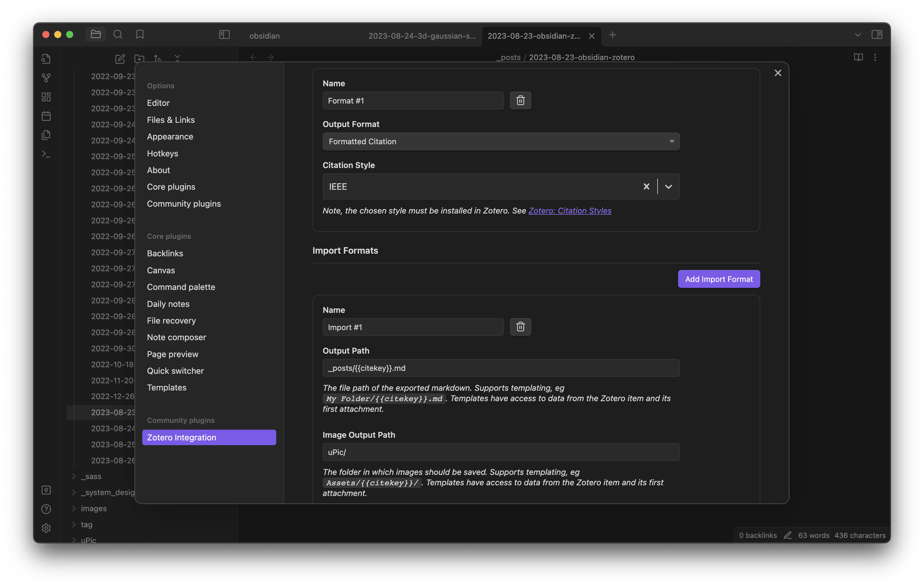Click the Output Path input field
This screenshot has height=587, width=924.
click(501, 368)
